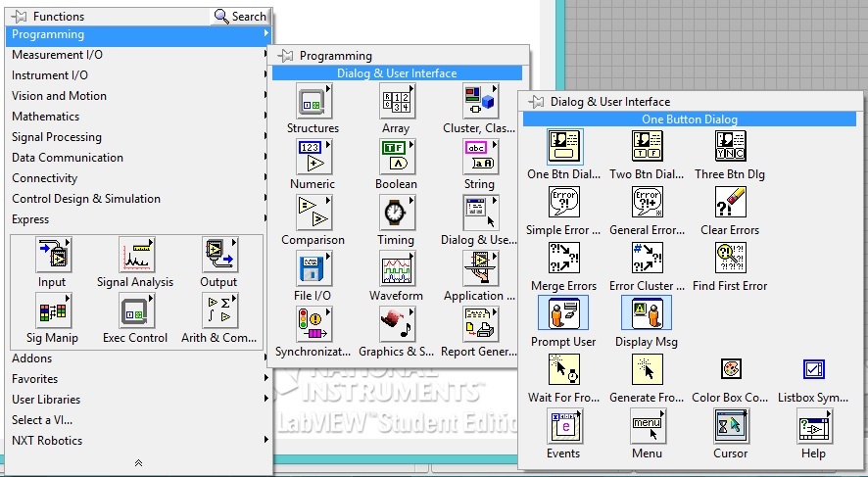Select the Three Button Dialog function
868x477 pixels.
(730, 146)
